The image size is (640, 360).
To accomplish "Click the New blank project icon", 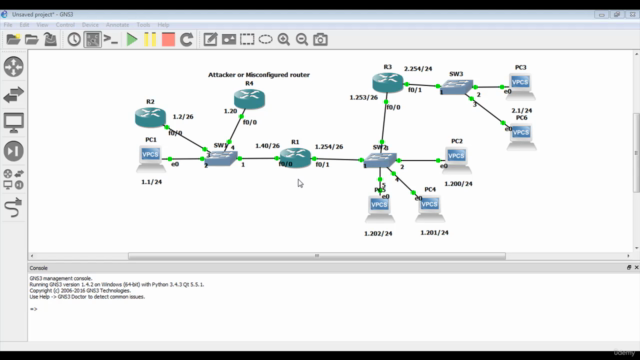I will (13, 40).
